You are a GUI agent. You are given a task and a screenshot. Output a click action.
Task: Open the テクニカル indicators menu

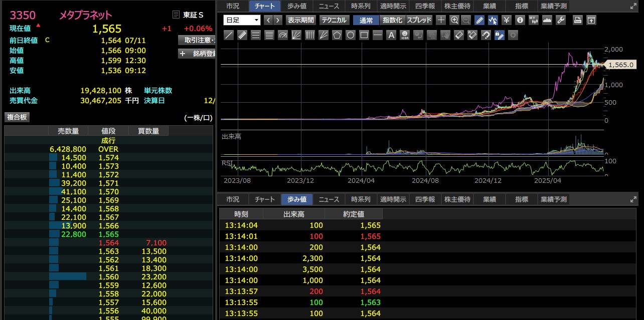pos(334,20)
